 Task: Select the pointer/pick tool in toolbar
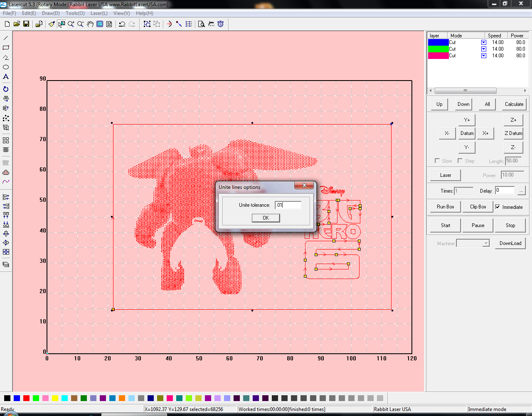tap(62, 24)
